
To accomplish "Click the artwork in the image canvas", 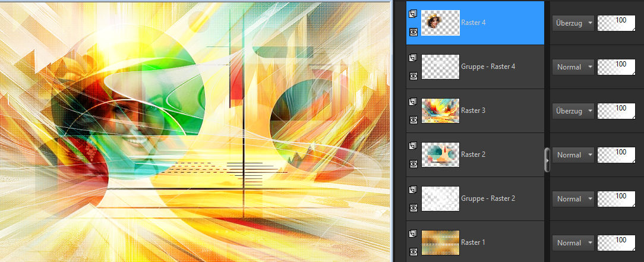I will (195, 132).
